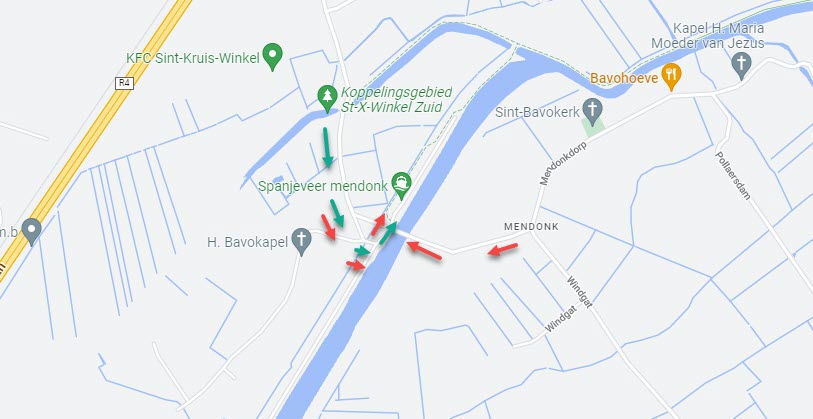Click the rightmost red arrow near Mendonk

pyautogui.click(x=502, y=249)
